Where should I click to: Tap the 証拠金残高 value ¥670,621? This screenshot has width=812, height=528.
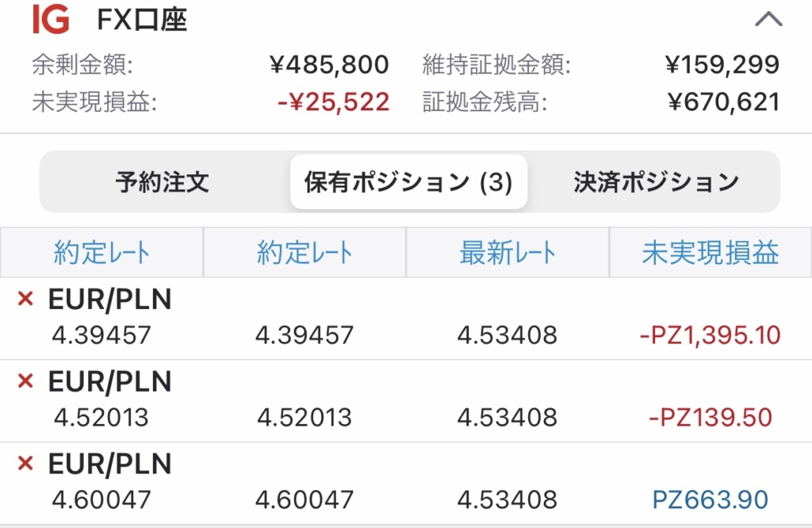click(x=723, y=102)
